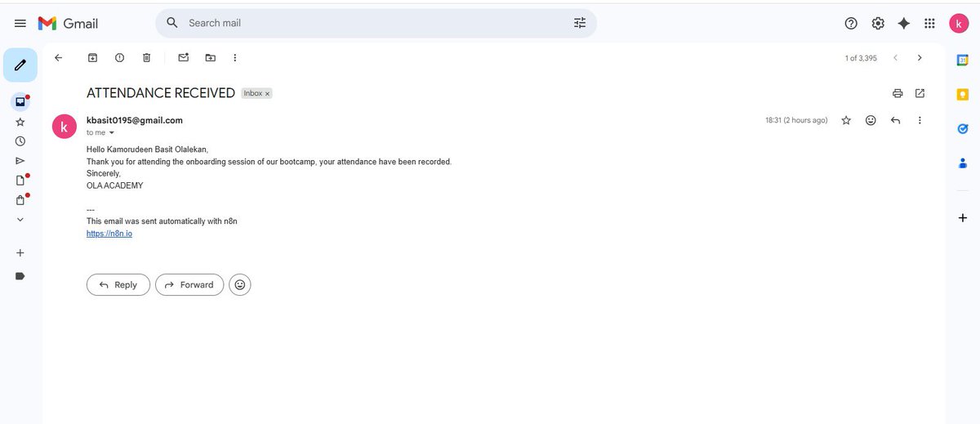Open Support help icon
The width and height of the screenshot is (980, 424).
(851, 24)
